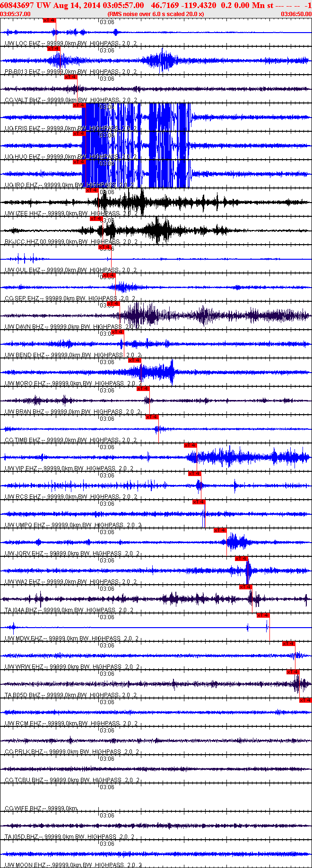312x868 pixels.
Task: Click the UW UMPQ EHZ station label
Action: point(25,525)
